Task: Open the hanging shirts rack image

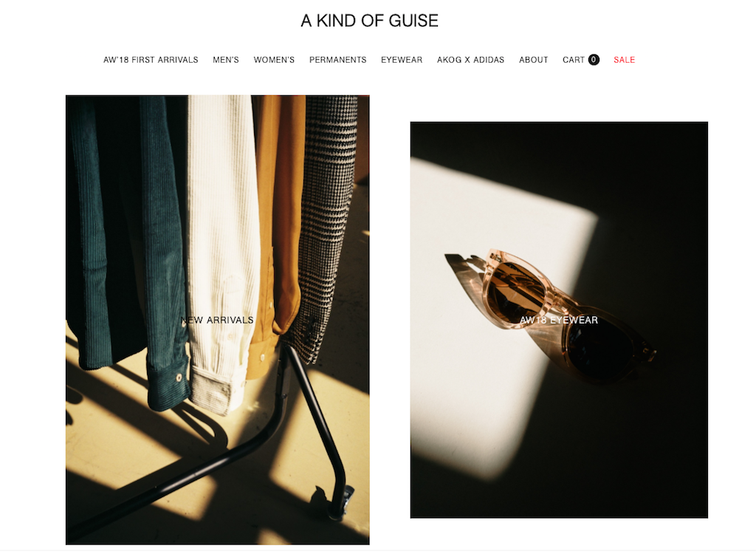Action: click(x=218, y=320)
